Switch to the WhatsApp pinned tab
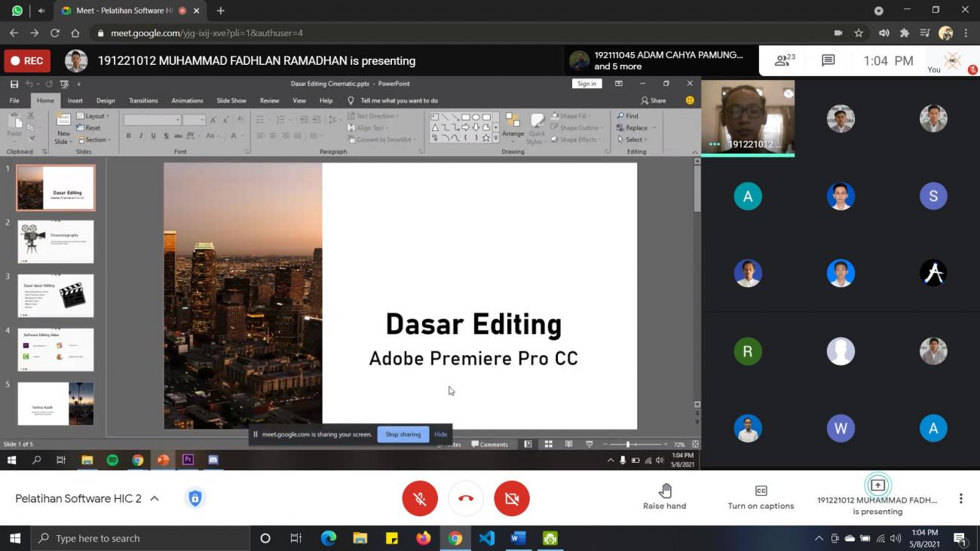Screen dimensions: 980x551 pyautogui.click(x=17, y=11)
